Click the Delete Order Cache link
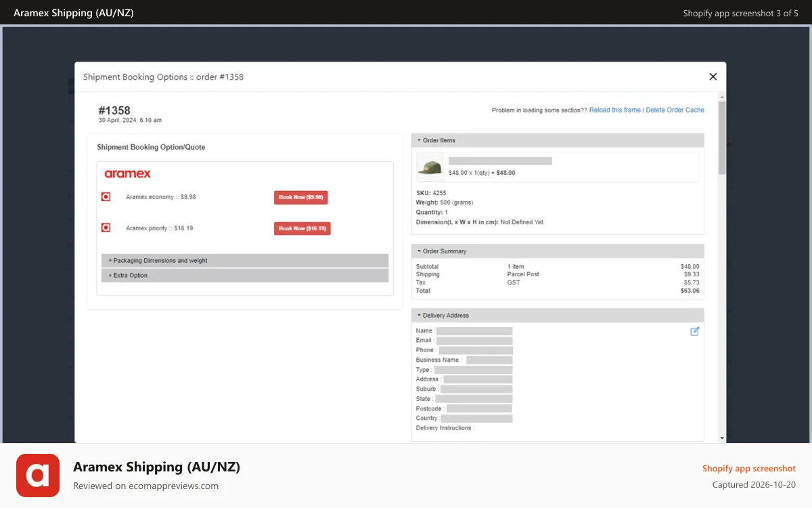The height and width of the screenshot is (508, 812). (675, 110)
